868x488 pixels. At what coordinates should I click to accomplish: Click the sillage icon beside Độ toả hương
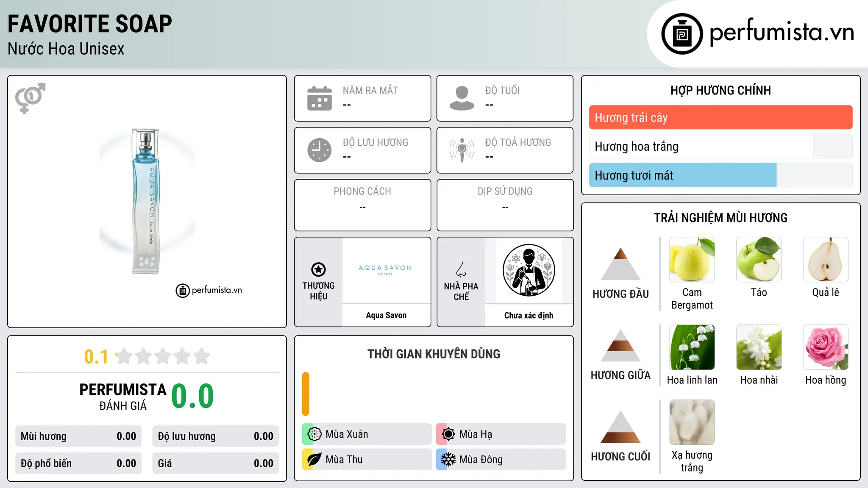[x=462, y=150]
